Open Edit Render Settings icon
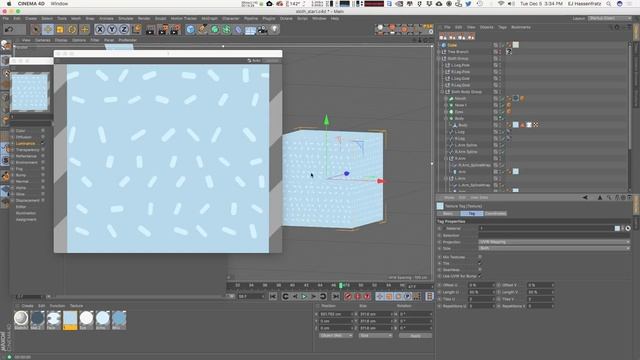640x360 pixels. (176, 29)
